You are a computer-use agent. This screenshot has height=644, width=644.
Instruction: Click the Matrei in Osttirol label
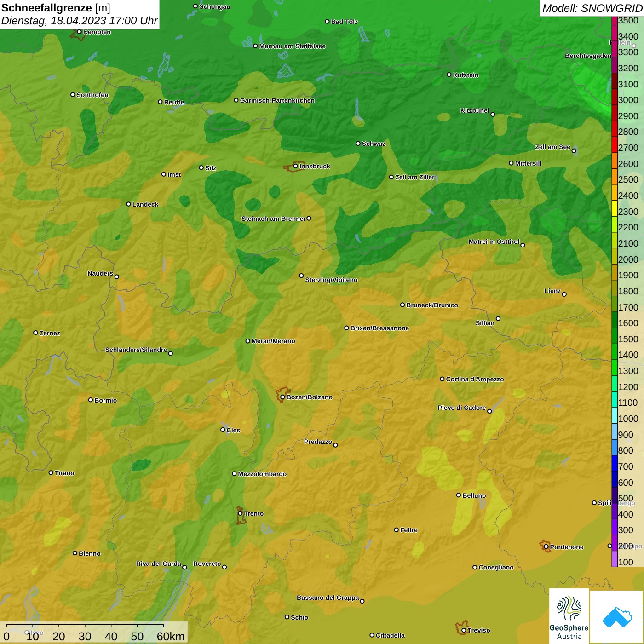(494, 241)
